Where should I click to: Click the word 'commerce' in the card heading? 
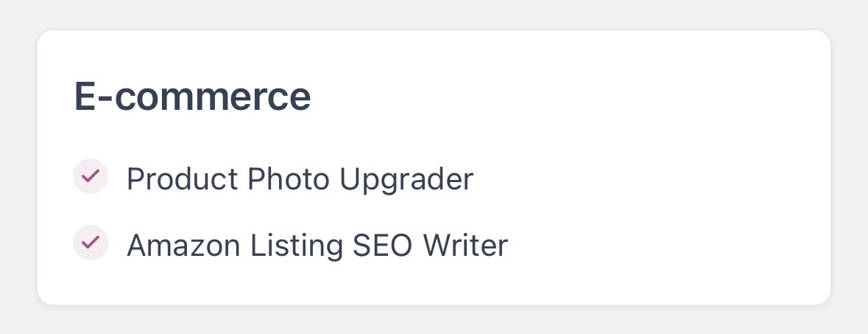[x=212, y=97]
